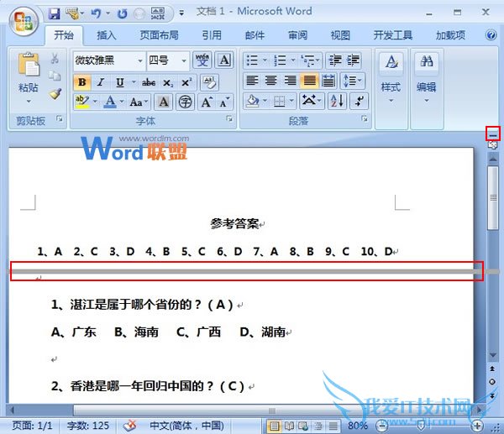Apply text highlight color
Image resolution: width=504 pixels, height=434 pixels.
point(82,102)
